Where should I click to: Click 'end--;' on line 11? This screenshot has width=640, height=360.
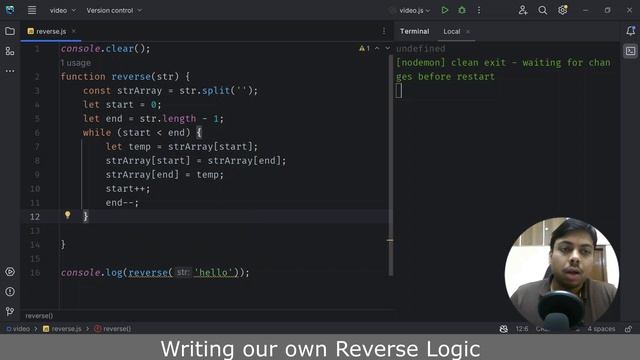[122, 203]
